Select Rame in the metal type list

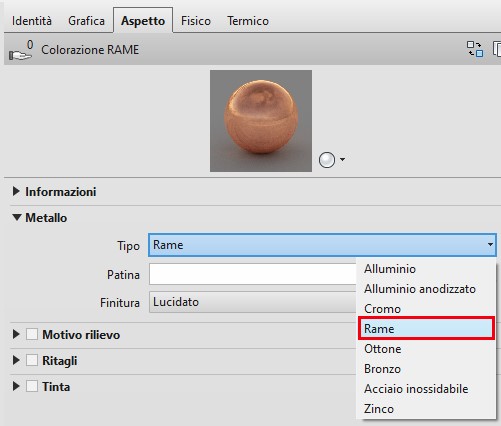pyautogui.click(x=426, y=329)
